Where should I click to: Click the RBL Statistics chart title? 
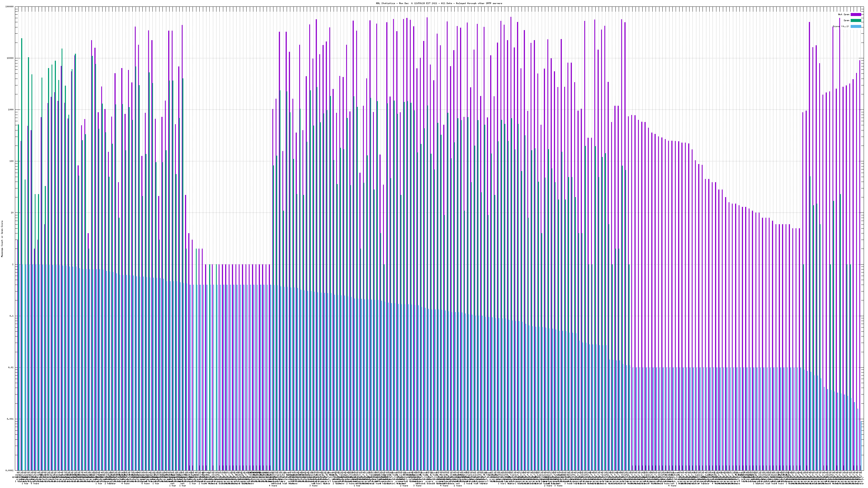439,3
